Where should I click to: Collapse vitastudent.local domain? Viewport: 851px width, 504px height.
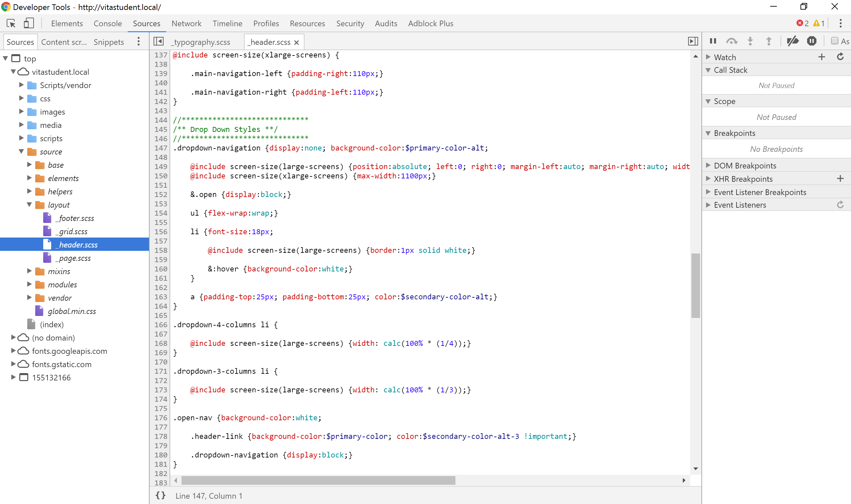(13, 72)
